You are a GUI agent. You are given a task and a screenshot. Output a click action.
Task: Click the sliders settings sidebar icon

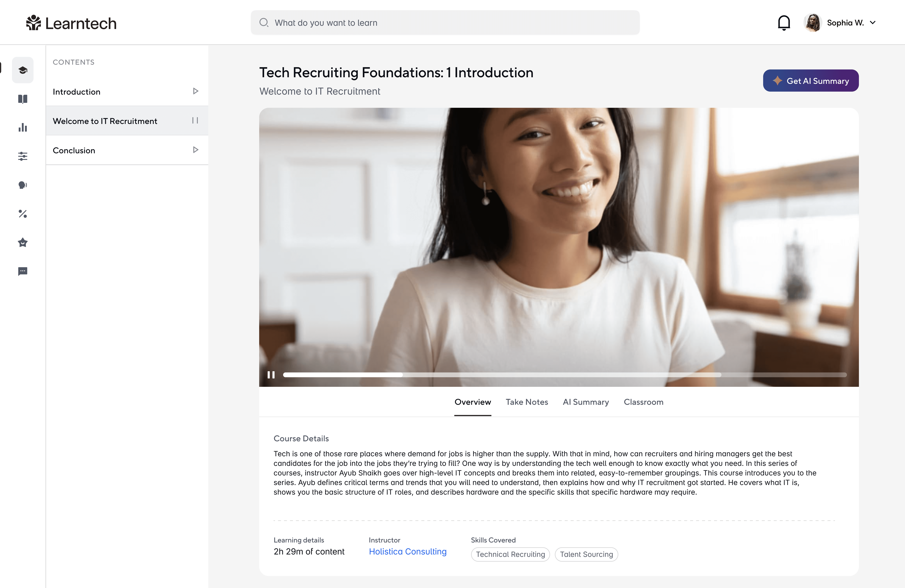pos(23,156)
